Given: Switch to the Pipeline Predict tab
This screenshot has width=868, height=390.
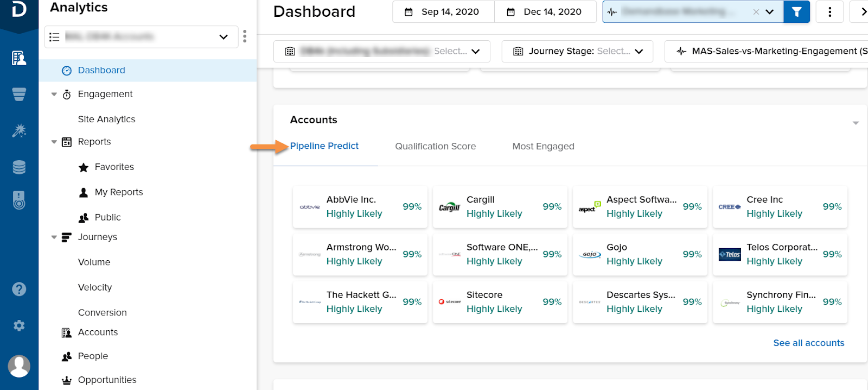Looking at the screenshot, I should (x=324, y=146).
